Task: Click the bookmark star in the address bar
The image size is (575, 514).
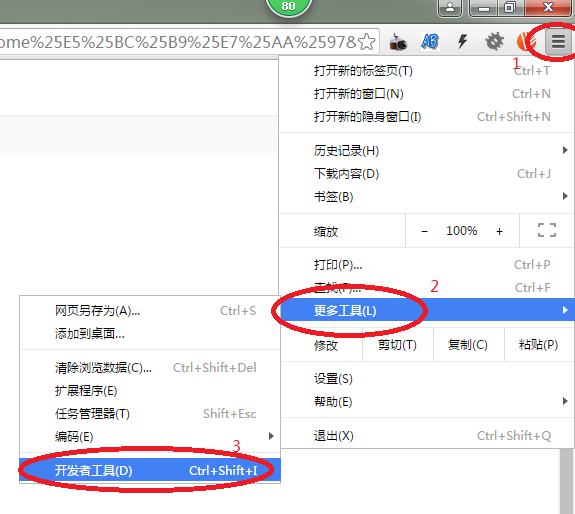Action: click(x=367, y=42)
